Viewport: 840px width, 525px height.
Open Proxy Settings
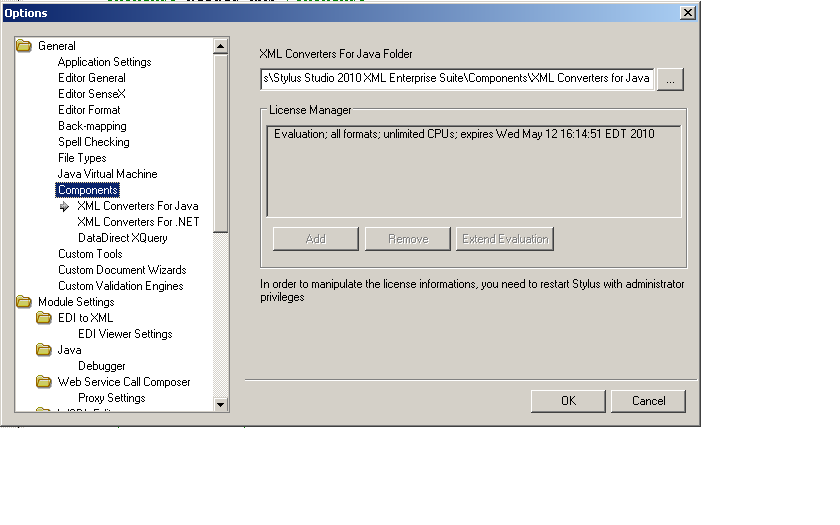(111, 398)
